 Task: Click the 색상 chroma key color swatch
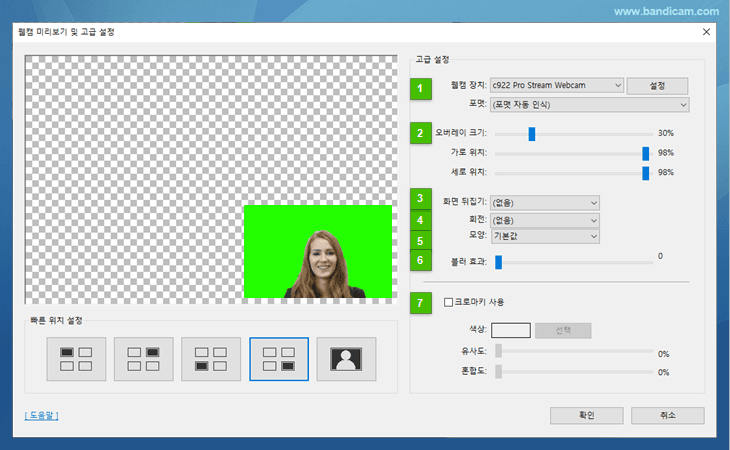pos(511,330)
